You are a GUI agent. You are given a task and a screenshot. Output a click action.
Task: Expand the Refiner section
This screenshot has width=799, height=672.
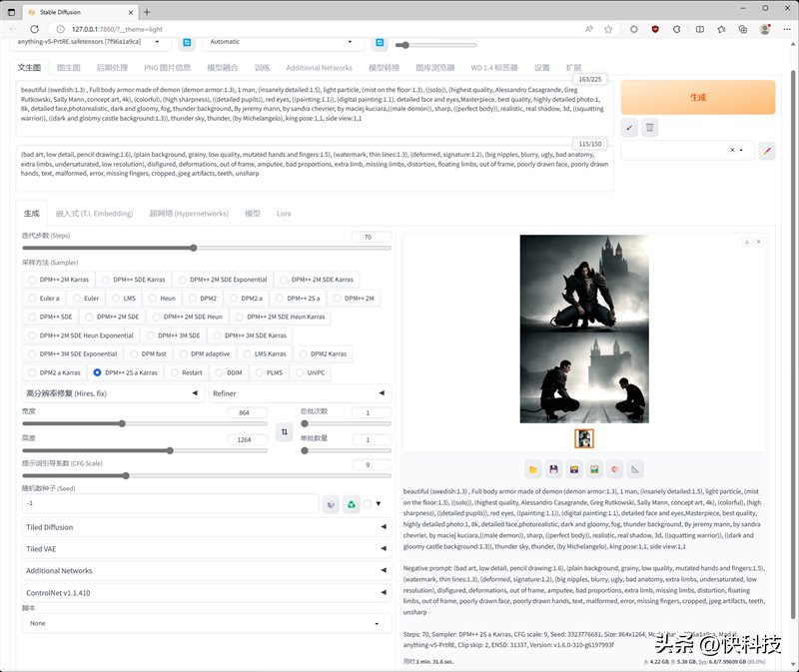[300, 393]
